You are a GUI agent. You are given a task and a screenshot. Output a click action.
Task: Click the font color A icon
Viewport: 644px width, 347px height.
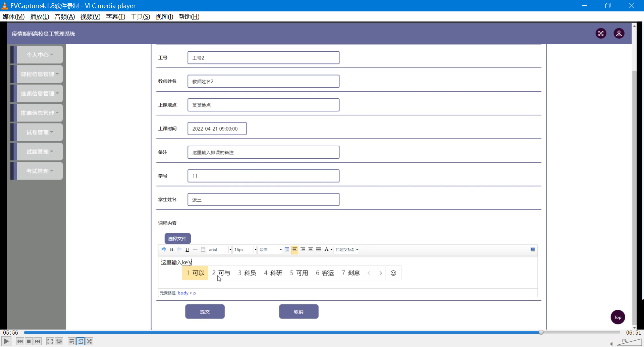(x=326, y=249)
